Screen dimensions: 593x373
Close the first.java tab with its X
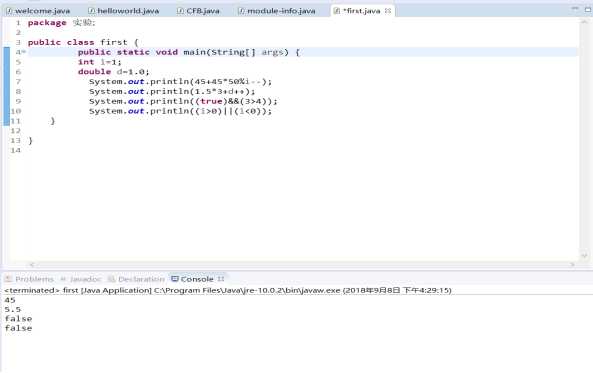pyautogui.click(x=388, y=11)
